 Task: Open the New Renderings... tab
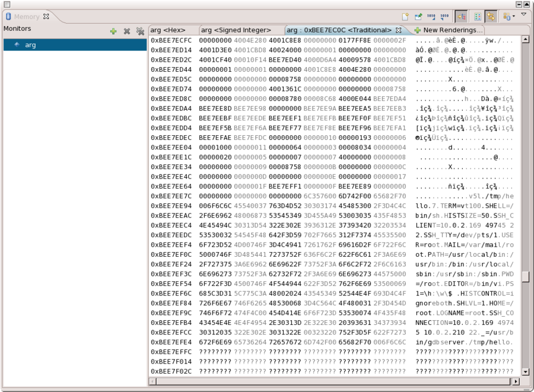click(450, 30)
